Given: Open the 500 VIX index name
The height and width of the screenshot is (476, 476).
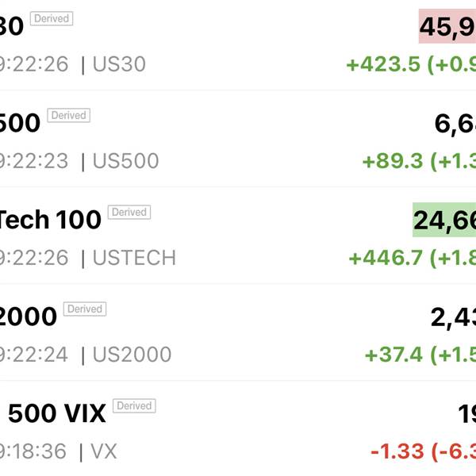Looking at the screenshot, I should tap(57, 413).
